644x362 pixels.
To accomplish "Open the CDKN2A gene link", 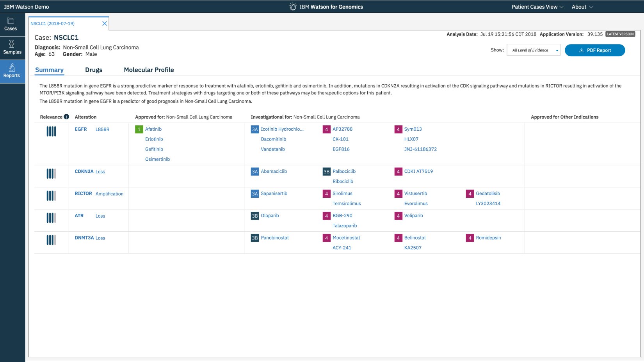I will click(x=84, y=171).
